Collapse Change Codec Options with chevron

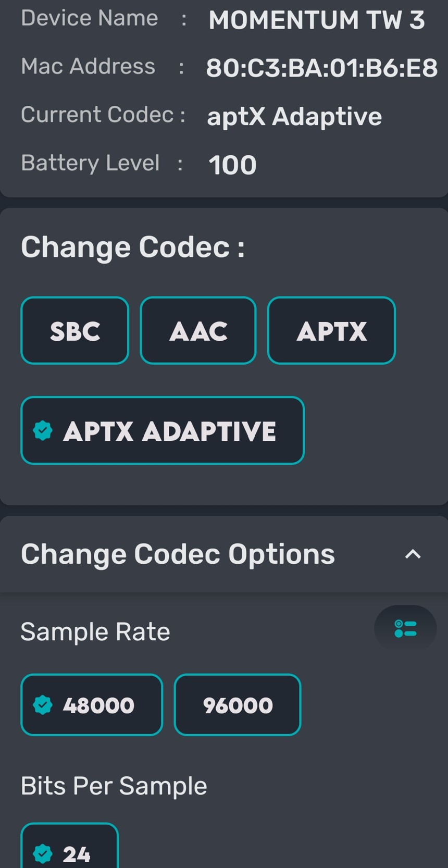413,554
